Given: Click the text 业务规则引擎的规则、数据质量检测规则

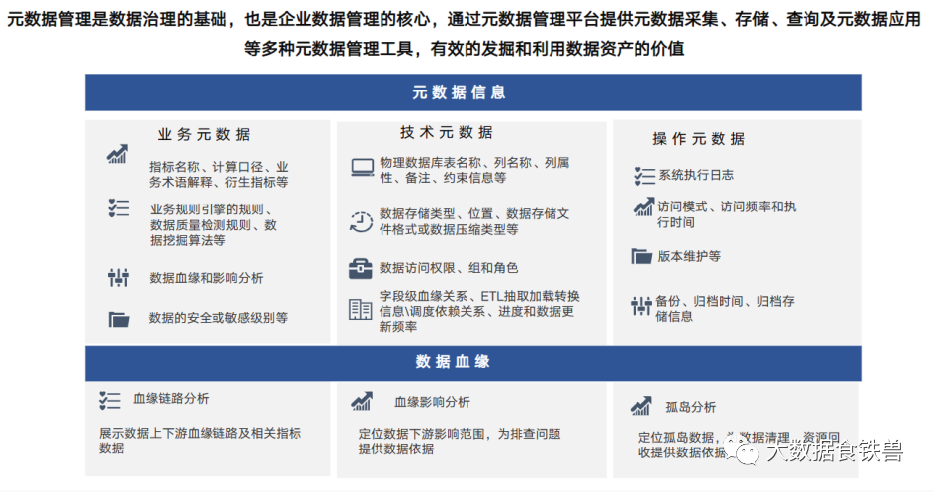Looking at the screenshot, I should (213, 225).
